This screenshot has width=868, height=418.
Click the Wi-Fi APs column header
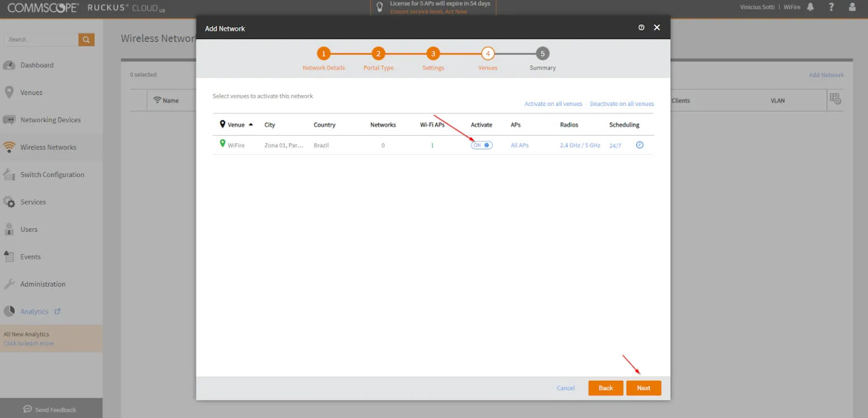click(x=432, y=125)
